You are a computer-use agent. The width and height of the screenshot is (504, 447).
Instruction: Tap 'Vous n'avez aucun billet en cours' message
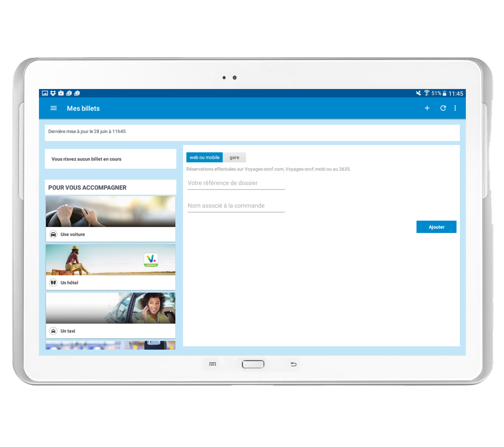pyautogui.click(x=86, y=159)
